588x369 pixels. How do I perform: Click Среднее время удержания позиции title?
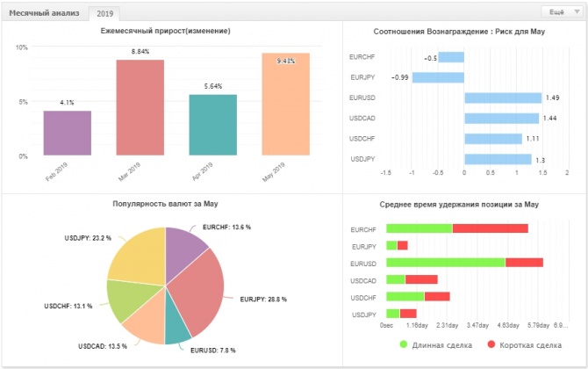coord(459,205)
